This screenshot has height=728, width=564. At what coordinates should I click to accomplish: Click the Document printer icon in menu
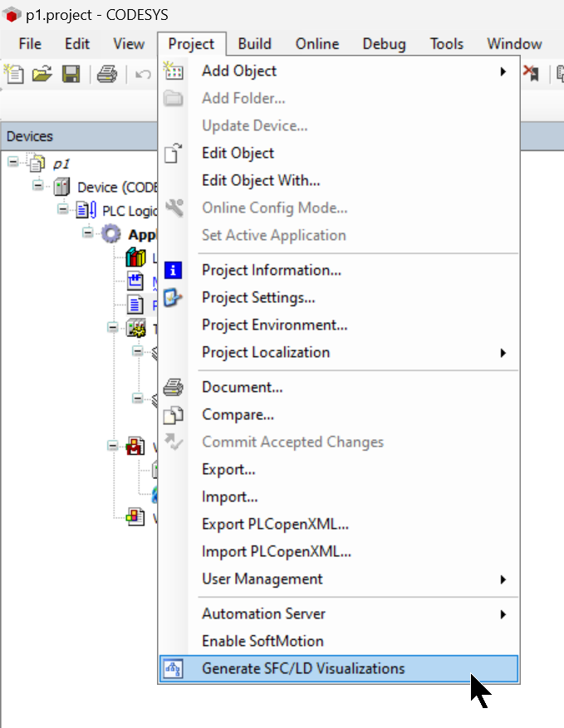point(173,387)
